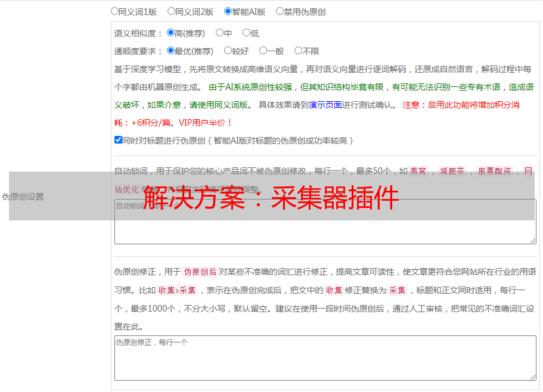Select the 同义词1版 radio option
Image resolution: width=543 pixels, height=392 pixels.
pos(115,11)
